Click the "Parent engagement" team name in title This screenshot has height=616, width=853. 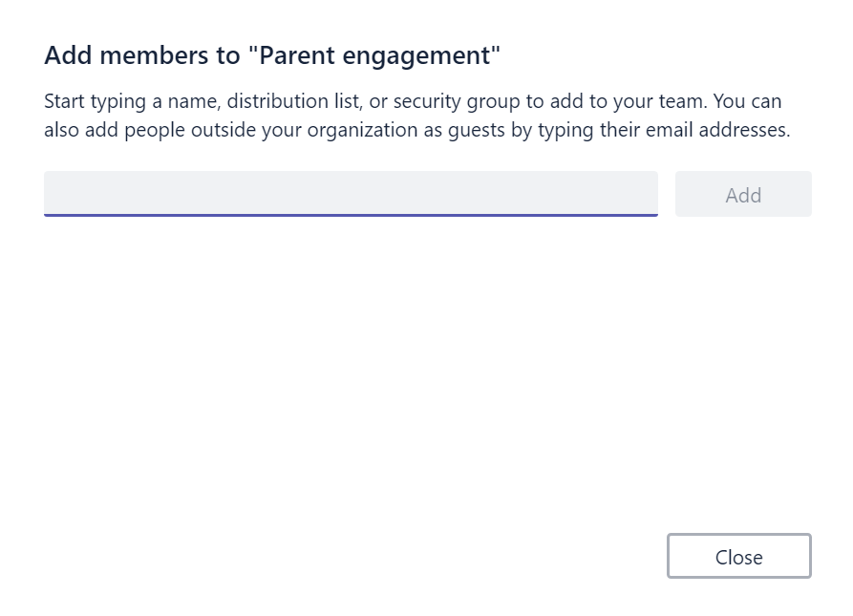pyautogui.click(x=374, y=55)
